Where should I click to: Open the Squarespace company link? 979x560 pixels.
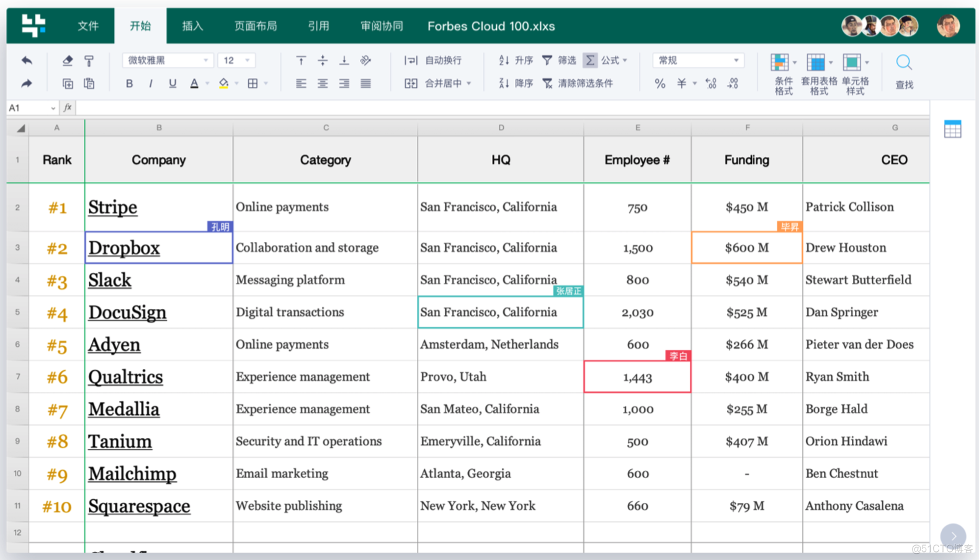[139, 506]
